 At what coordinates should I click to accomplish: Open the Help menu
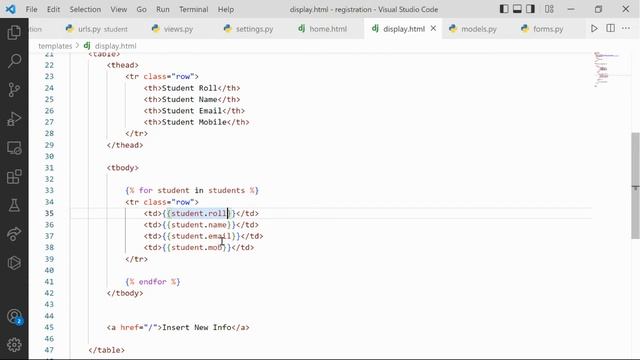[226, 9]
